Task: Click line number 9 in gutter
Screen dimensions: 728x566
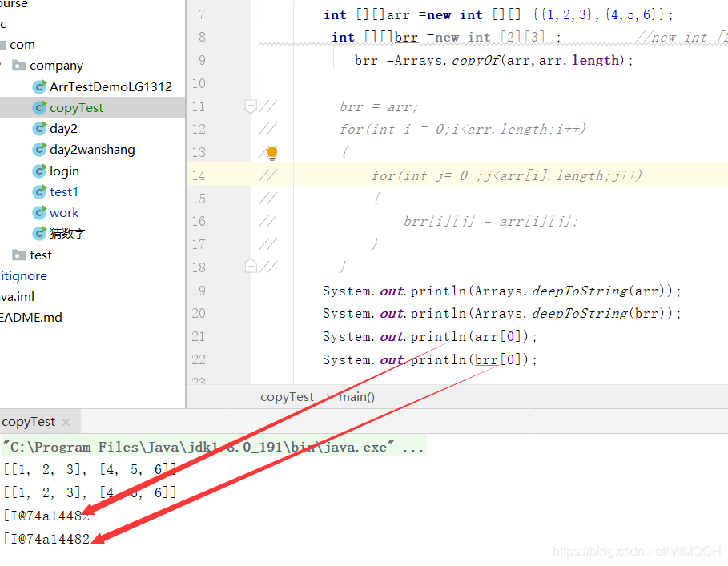Action: [202, 60]
